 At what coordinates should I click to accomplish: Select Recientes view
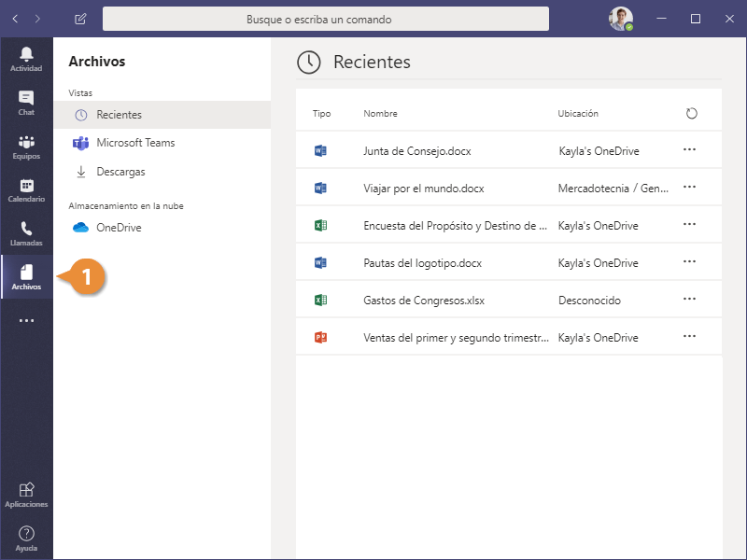[x=120, y=115]
